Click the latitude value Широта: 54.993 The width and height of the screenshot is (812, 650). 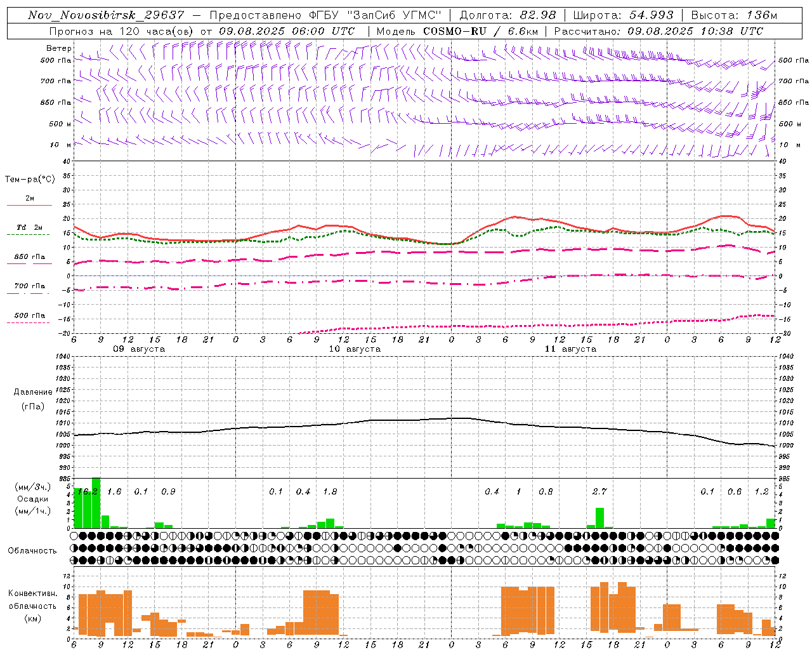tap(623, 15)
